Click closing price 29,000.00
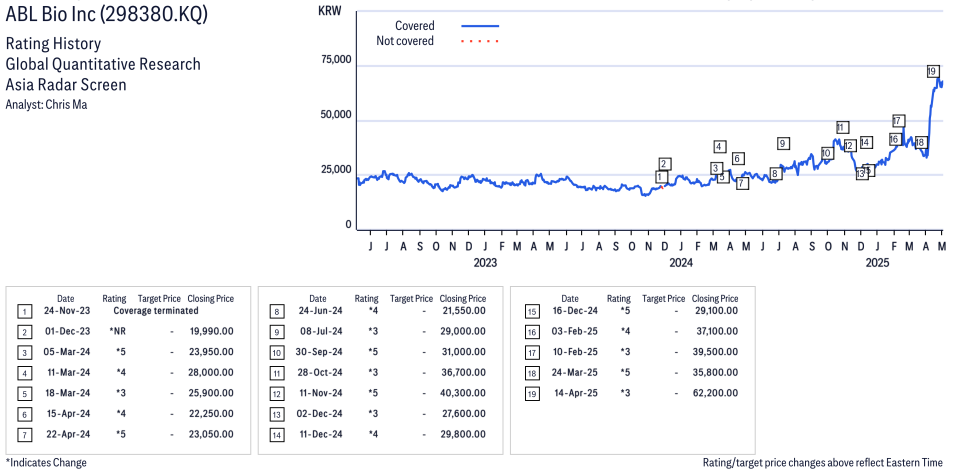 coord(462,332)
